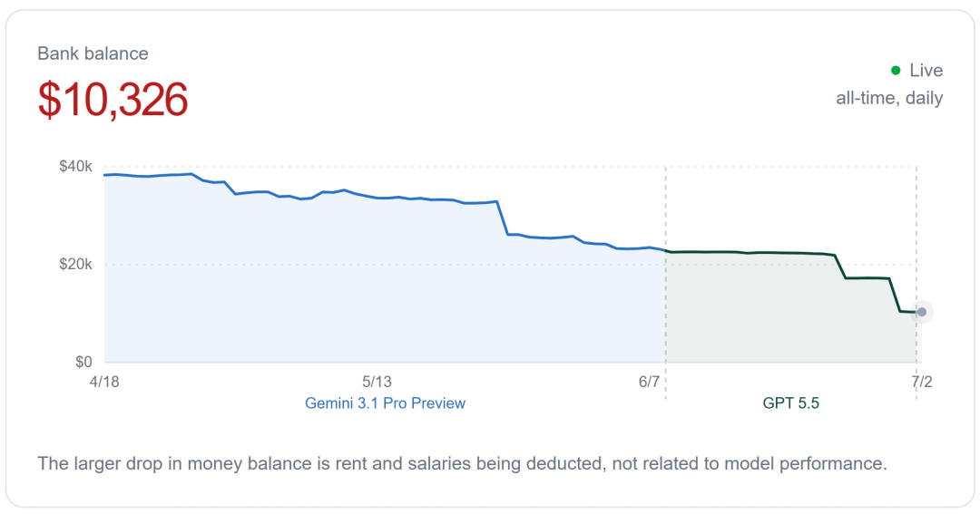Click the Bank balance heading
980x514 pixels.
click(x=93, y=53)
